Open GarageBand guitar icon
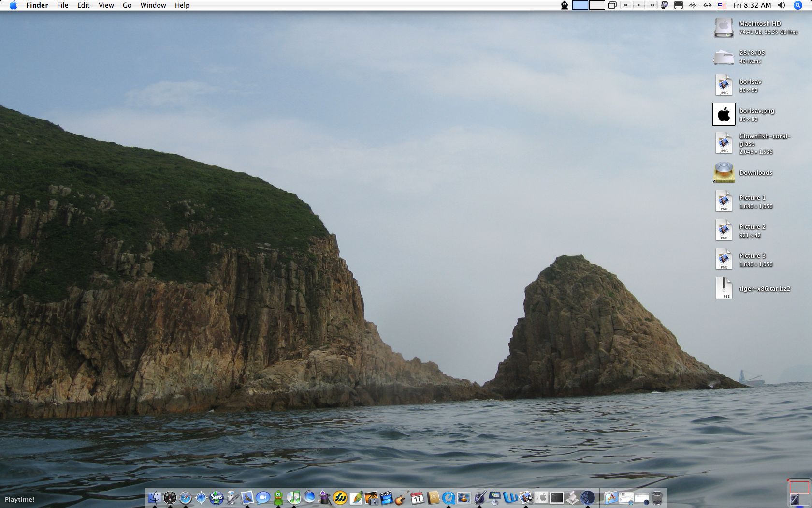Viewport: 812px width, 508px height. click(402, 497)
